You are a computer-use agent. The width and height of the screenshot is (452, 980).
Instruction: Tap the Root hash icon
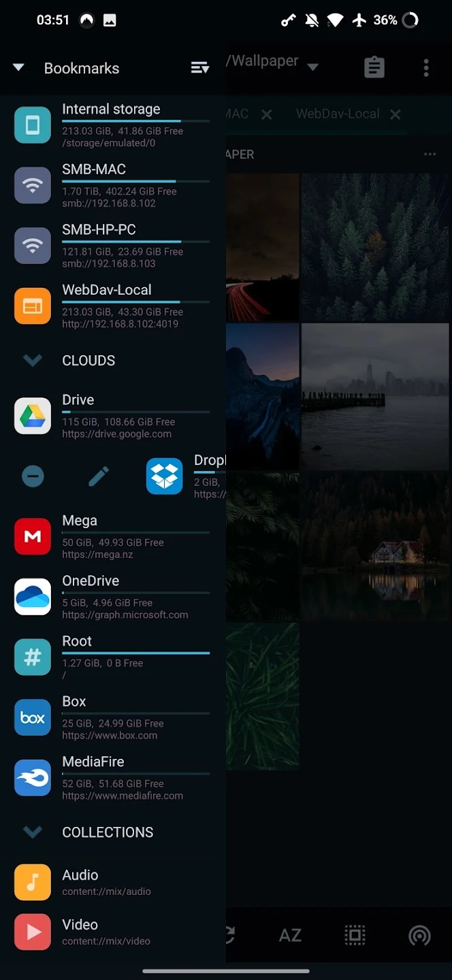pos(33,657)
